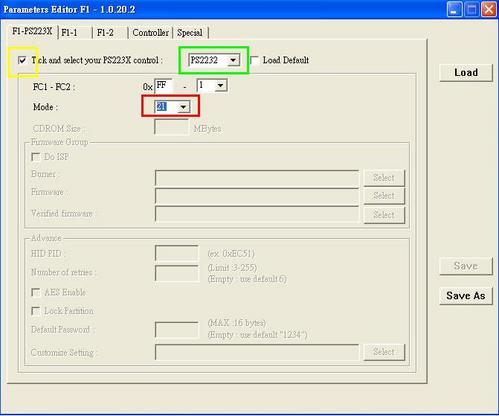Click the FC1 hex input field FF

tap(164, 86)
